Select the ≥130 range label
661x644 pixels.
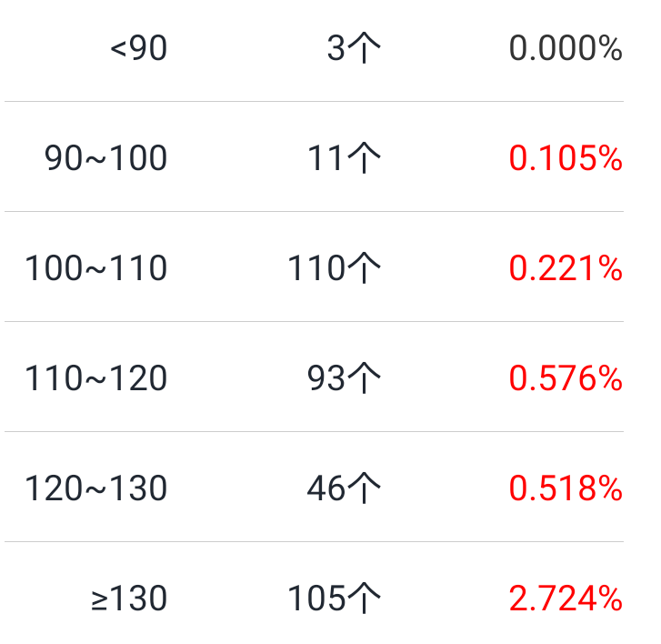129,599
